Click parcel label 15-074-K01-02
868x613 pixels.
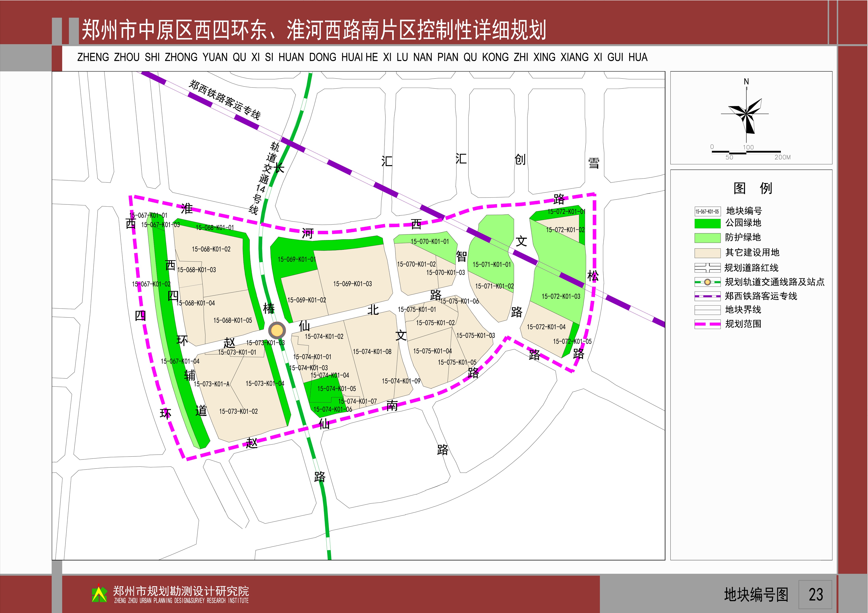tap(324, 337)
